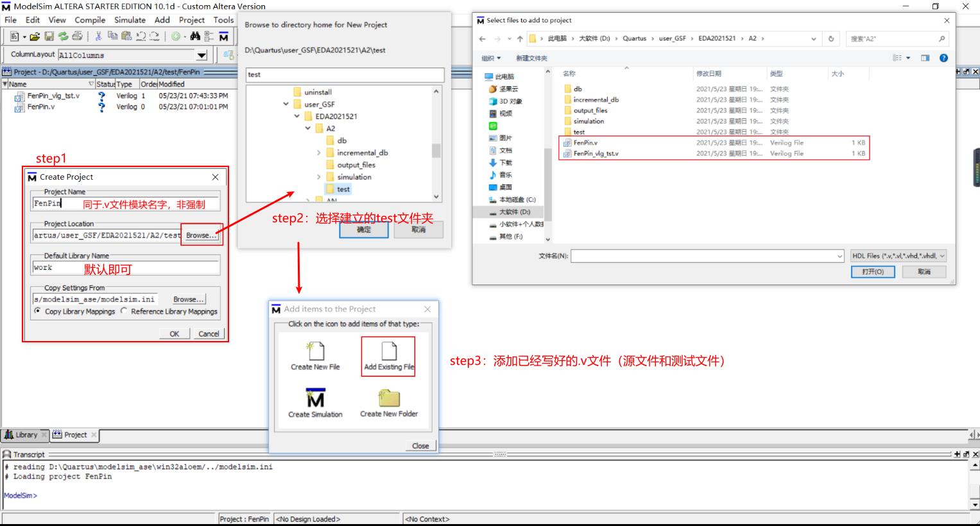Open the File menu
Screen dimensions: 980x526
[x=10, y=20]
